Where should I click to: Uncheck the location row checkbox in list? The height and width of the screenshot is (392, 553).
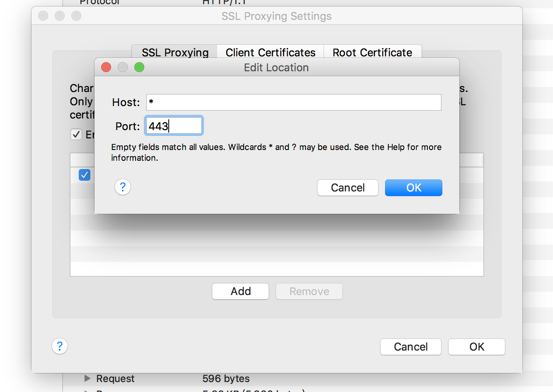[85, 175]
